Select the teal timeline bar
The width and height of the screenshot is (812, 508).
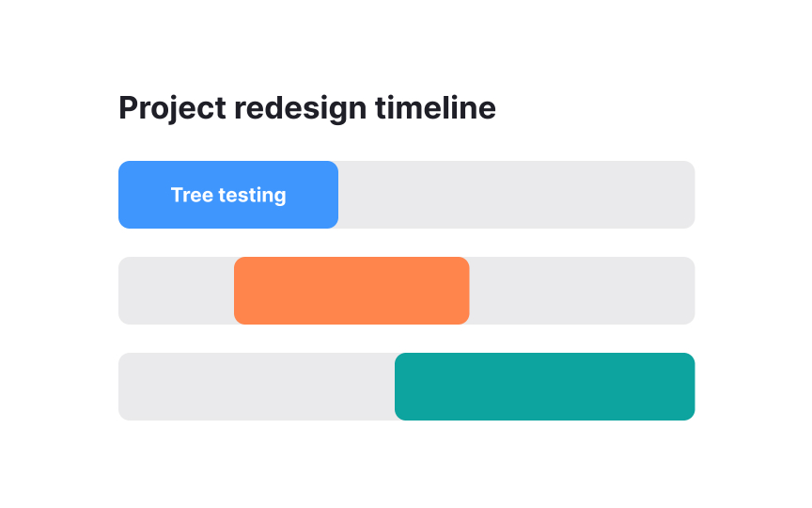point(544,387)
